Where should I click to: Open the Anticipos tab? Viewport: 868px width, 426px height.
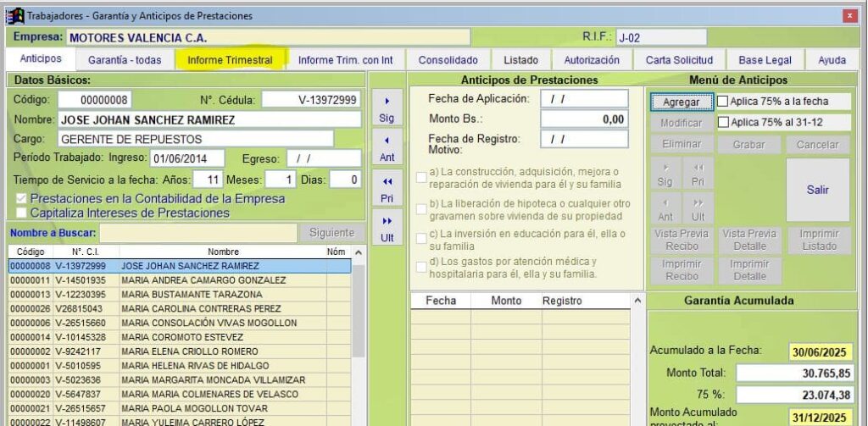click(41, 59)
